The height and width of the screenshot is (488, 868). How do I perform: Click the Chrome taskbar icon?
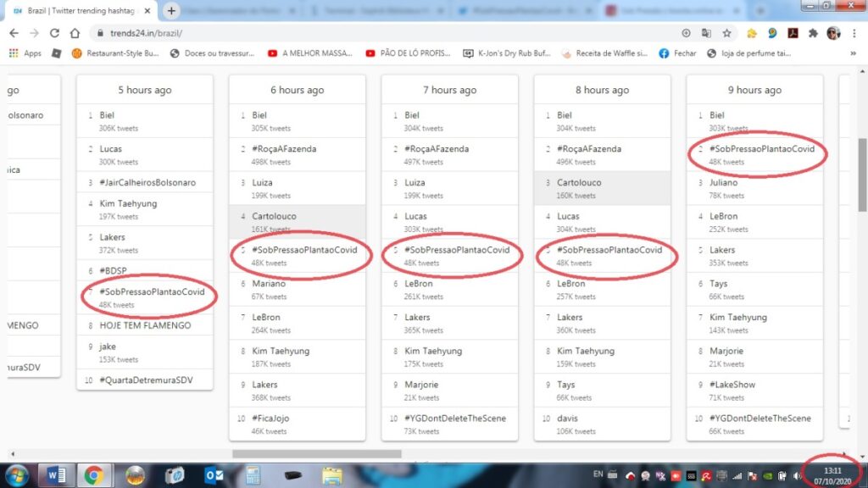93,476
